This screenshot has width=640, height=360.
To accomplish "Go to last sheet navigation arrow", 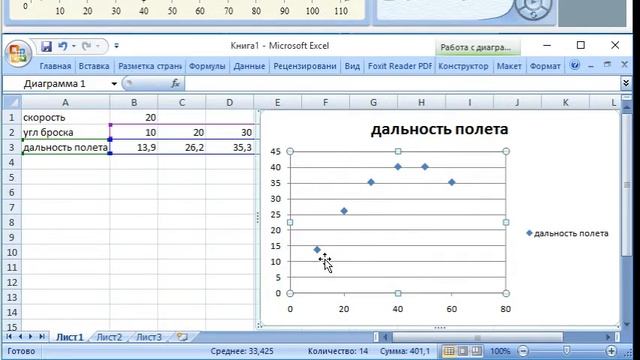I will 42,337.
